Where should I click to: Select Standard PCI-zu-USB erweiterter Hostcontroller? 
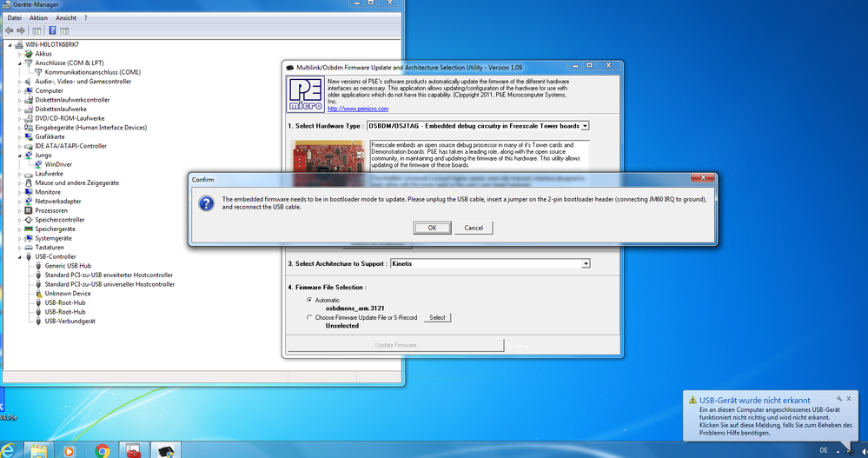(x=109, y=275)
